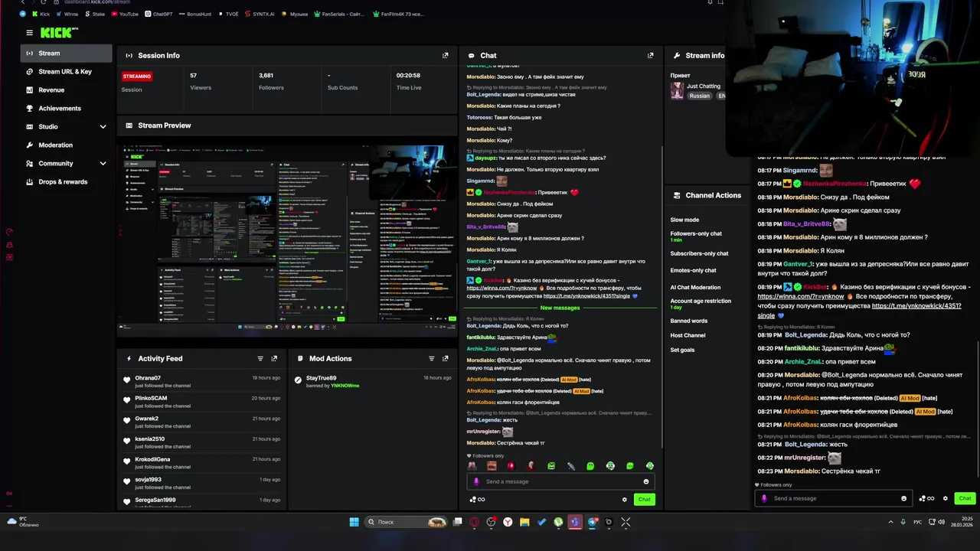Toggle AI Chat Moderation
The width and height of the screenshot is (980, 551).
point(695,287)
